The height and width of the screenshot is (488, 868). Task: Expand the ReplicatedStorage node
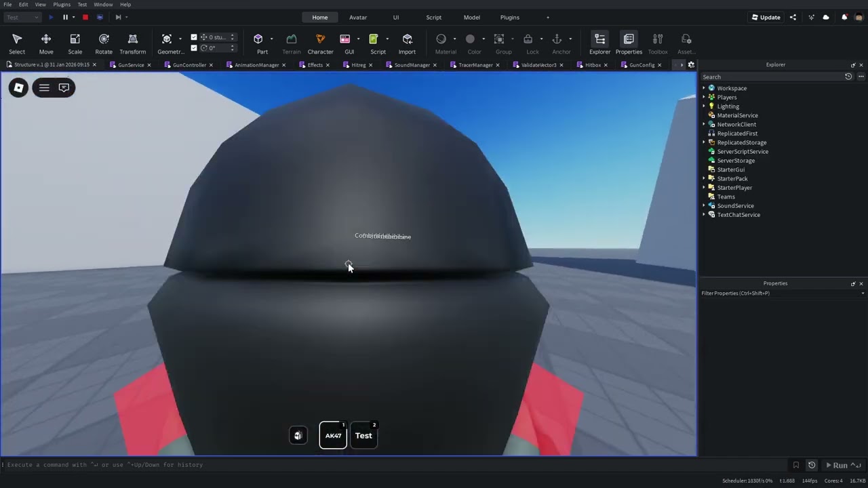pos(704,142)
